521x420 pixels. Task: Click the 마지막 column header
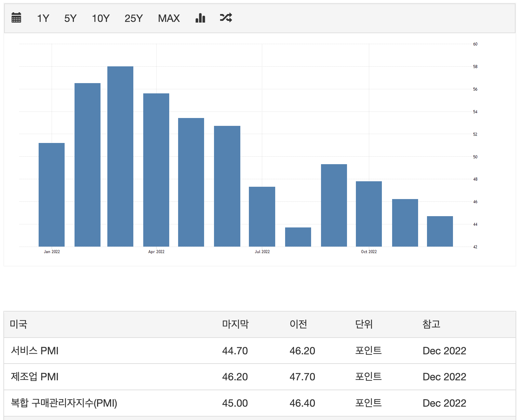(x=235, y=324)
